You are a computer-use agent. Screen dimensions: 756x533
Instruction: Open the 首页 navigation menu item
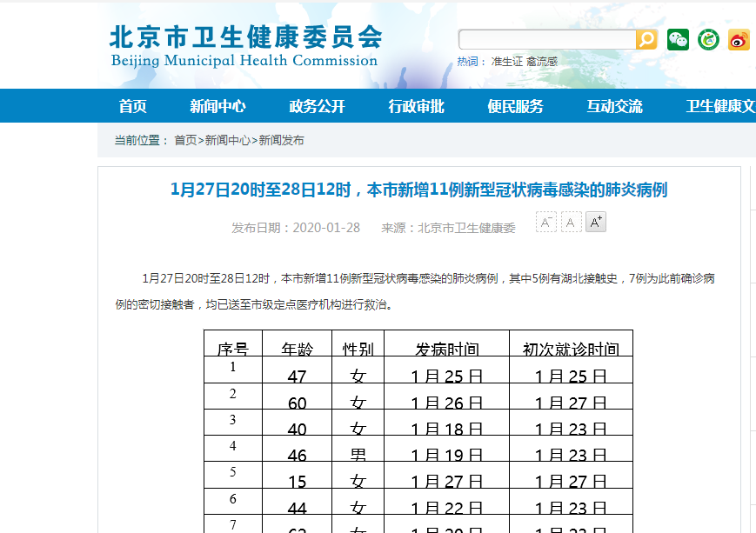point(133,106)
